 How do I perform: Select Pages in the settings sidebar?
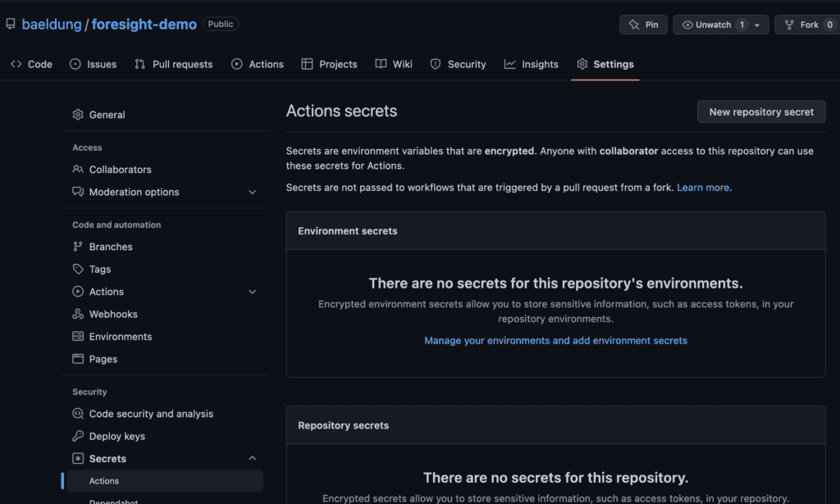pyautogui.click(x=103, y=359)
